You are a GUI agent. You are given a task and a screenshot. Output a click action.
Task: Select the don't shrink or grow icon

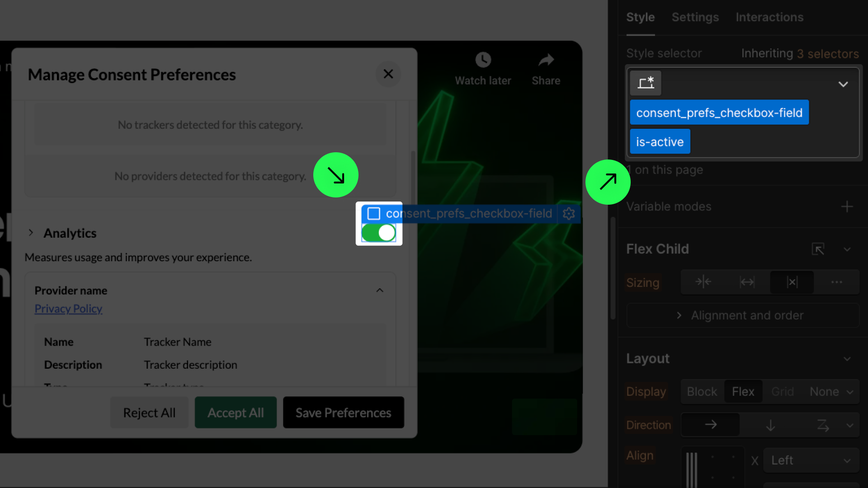click(x=792, y=282)
